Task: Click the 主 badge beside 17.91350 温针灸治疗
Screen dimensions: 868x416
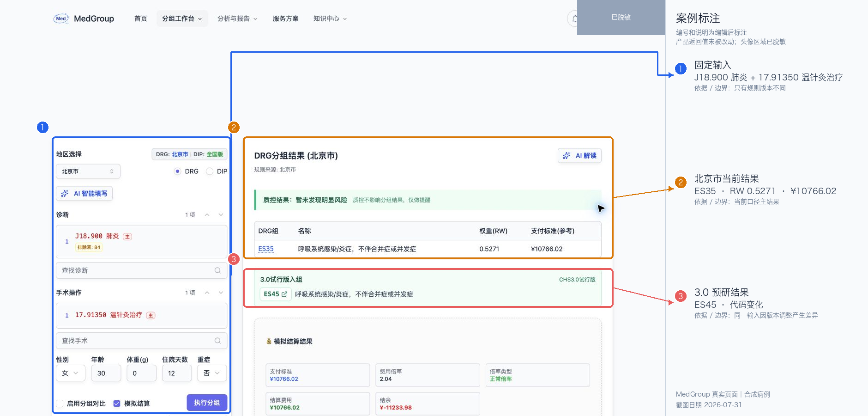Action: [x=151, y=315]
